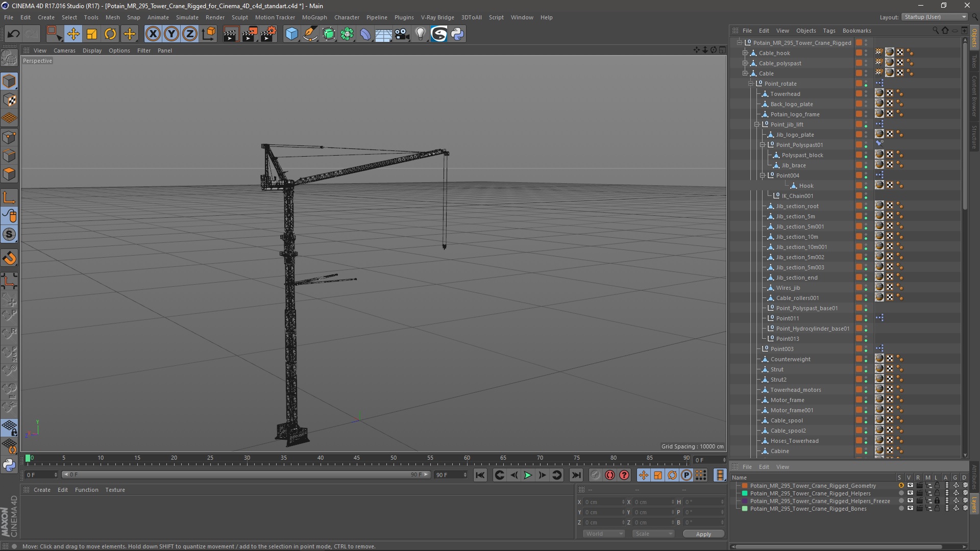The height and width of the screenshot is (551, 980).
Task: Enable the Tweak mouse mode icon
Action: click(x=9, y=216)
